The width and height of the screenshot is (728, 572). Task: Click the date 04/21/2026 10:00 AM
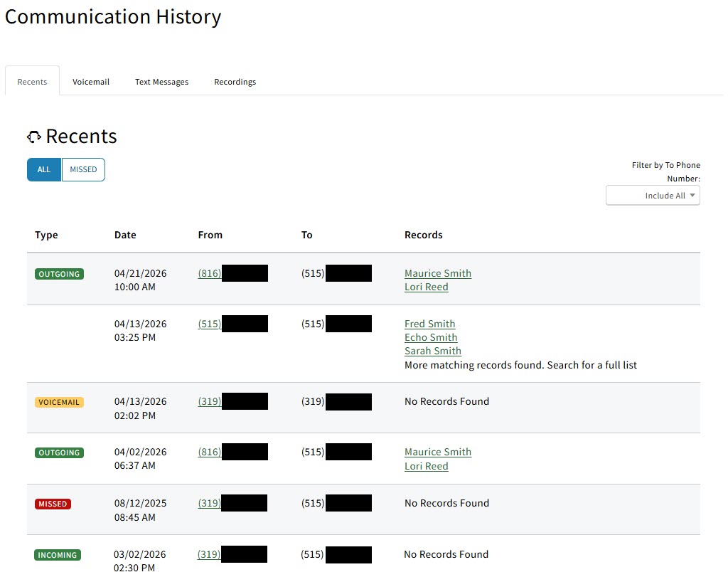[140, 280]
